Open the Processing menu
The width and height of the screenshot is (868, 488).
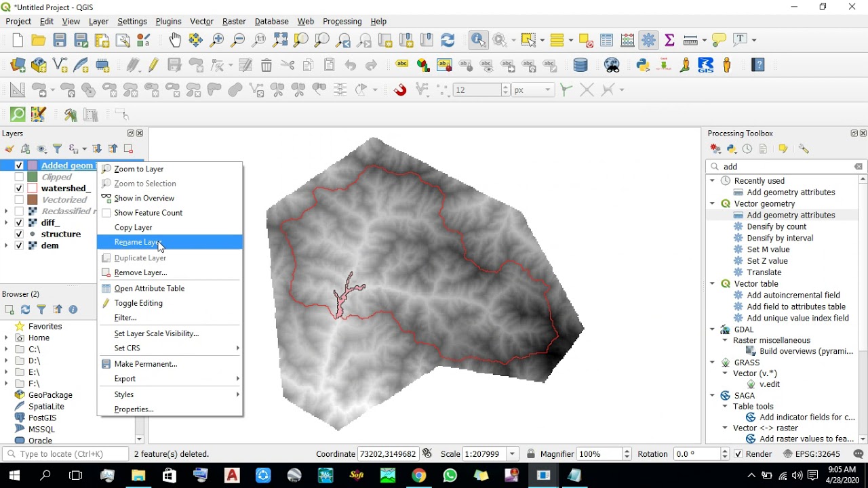[x=342, y=22]
